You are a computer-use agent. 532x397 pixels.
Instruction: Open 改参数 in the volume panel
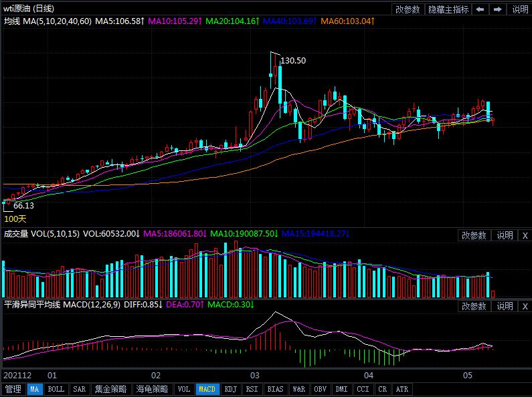474,235
